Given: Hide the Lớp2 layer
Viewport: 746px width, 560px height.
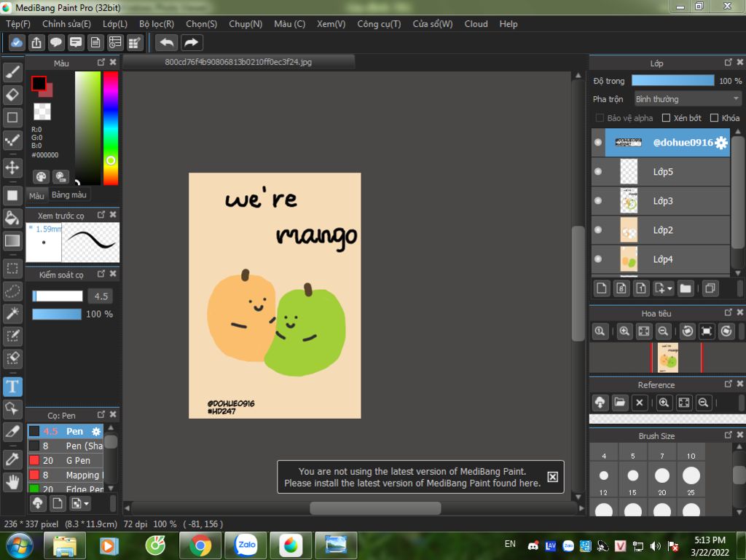Looking at the screenshot, I should pos(598,230).
